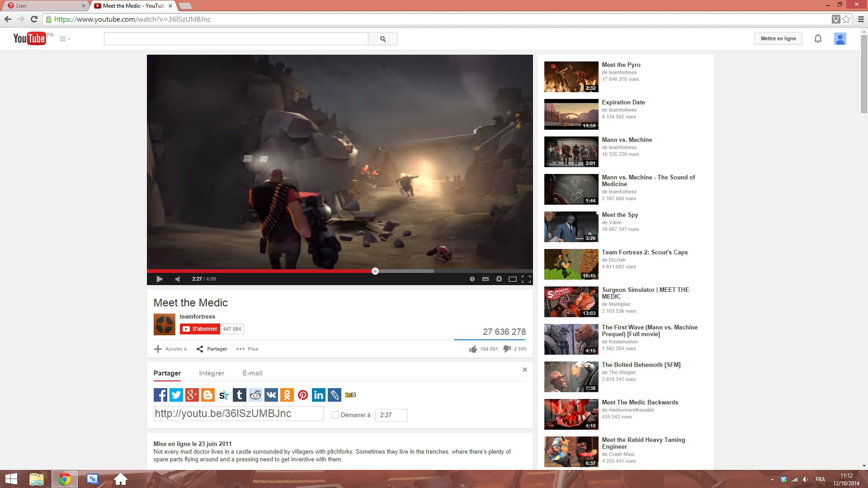Mute the video volume
Viewport: 868px width, 488px height.
[x=178, y=279]
